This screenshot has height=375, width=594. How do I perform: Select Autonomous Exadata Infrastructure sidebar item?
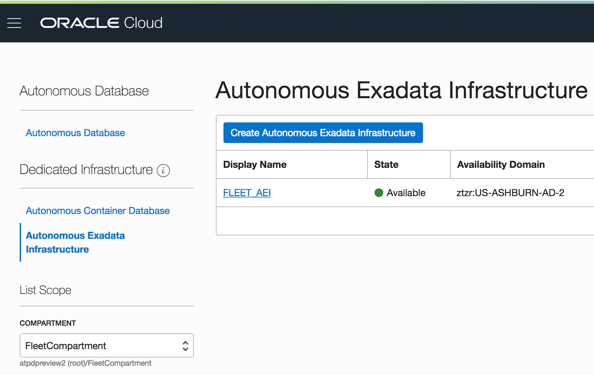tap(75, 242)
